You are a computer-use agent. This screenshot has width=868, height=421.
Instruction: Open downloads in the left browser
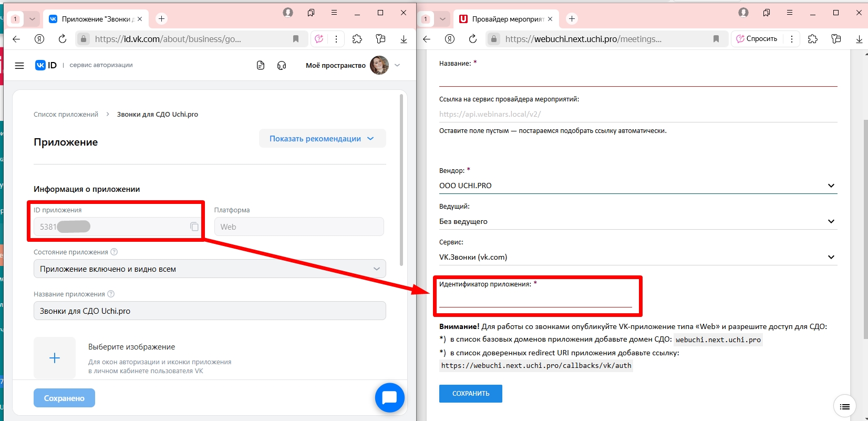tap(404, 39)
